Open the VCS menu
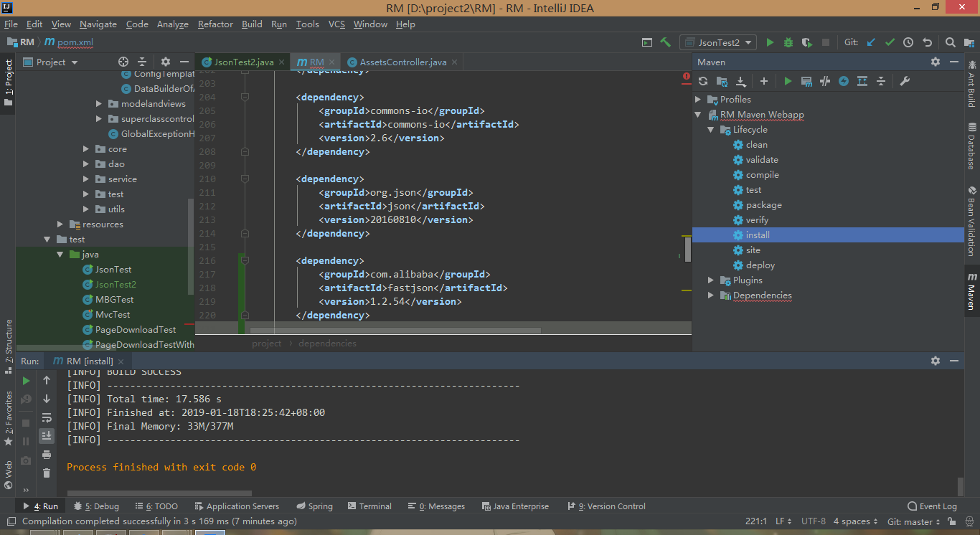The height and width of the screenshot is (535, 980). coord(336,24)
